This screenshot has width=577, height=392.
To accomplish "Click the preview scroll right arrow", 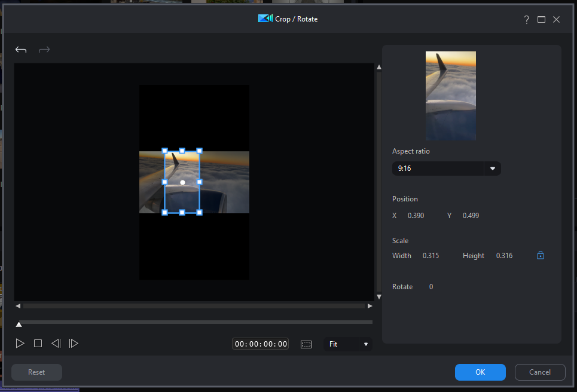I will click(370, 306).
